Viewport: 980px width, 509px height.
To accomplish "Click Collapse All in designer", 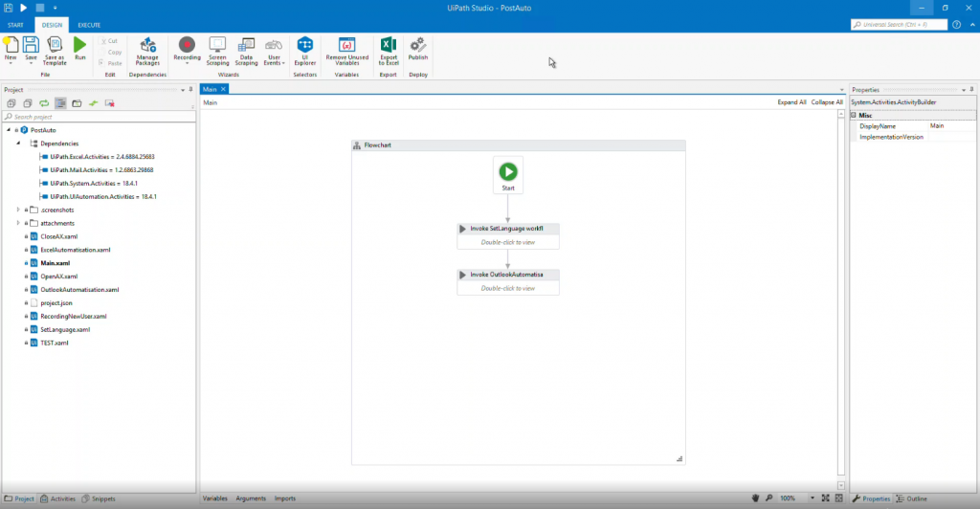I will pos(826,102).
